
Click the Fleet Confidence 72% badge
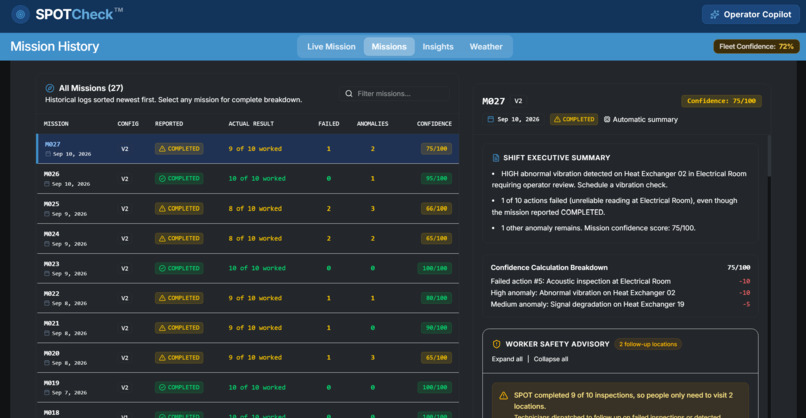click(x=756, y=46)
